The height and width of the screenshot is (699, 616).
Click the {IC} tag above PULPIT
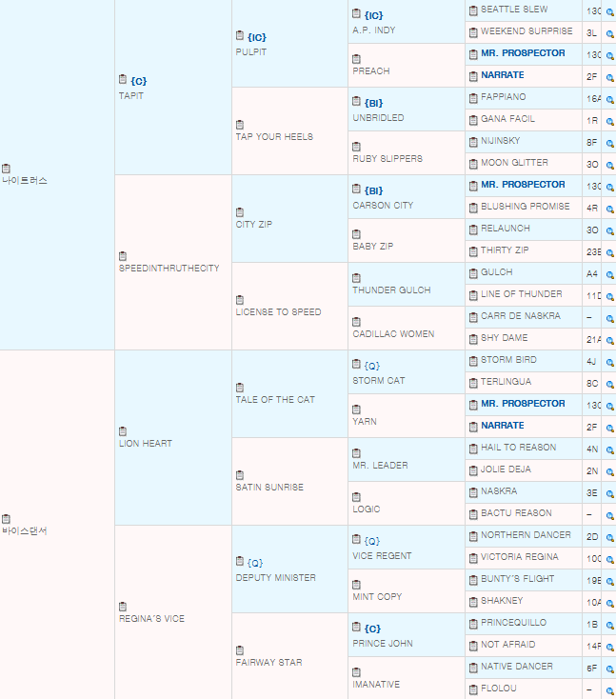257,37
